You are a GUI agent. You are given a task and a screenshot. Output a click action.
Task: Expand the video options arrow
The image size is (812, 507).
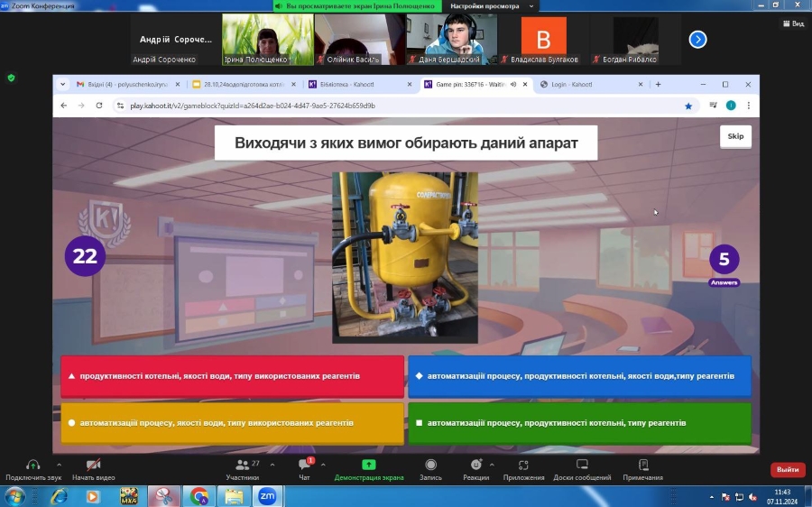120,466
